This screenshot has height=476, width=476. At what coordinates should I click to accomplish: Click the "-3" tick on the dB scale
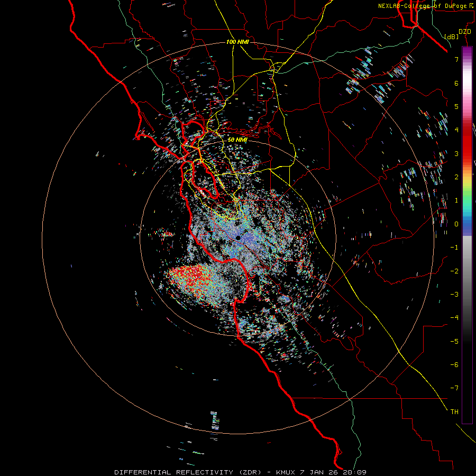tap(454, 295)
